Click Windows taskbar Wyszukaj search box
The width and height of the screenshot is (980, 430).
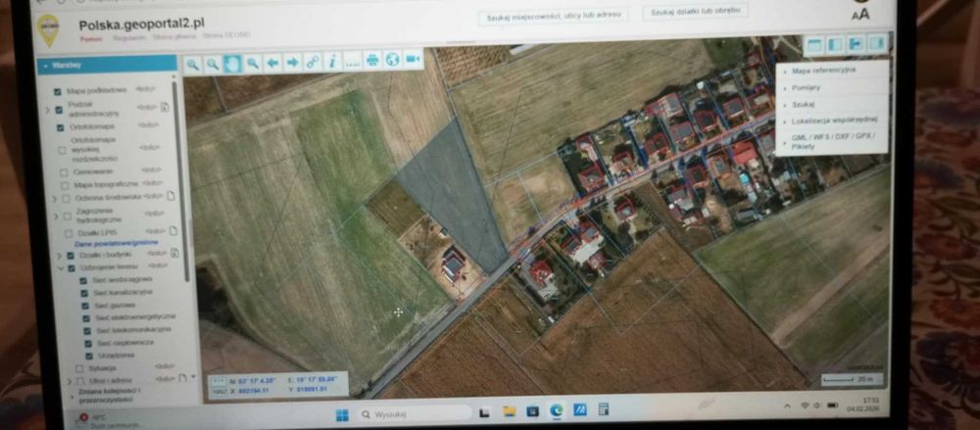coord(414,413)
